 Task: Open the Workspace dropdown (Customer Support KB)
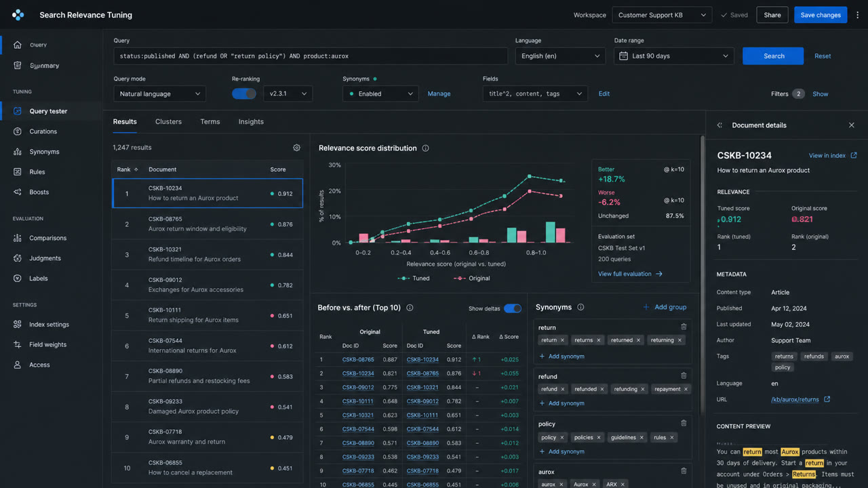point(661,15)
